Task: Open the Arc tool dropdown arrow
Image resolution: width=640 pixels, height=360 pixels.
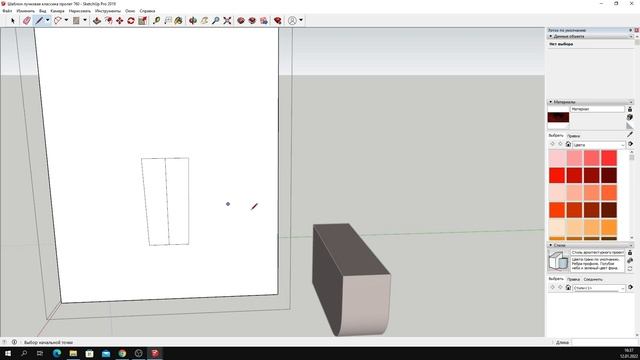Action: click(66, 20)
